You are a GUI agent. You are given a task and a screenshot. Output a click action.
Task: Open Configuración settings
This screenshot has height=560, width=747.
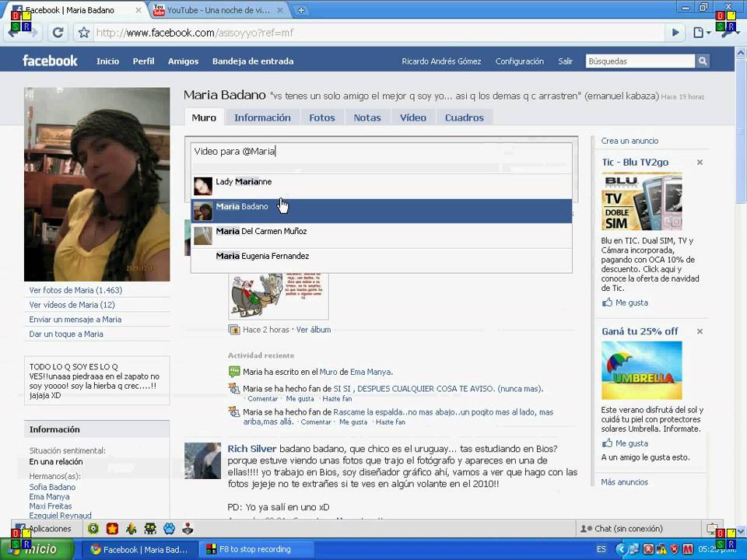click(519, 61)
